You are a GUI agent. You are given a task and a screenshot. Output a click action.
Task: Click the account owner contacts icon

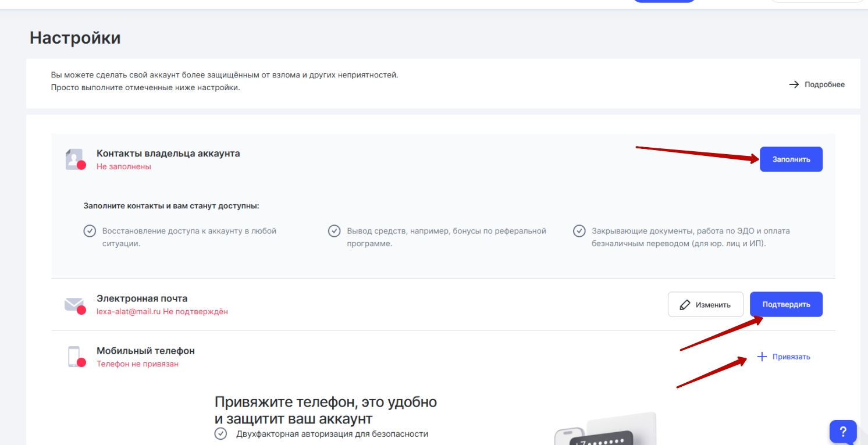pyautogui.click(x=74, y=159)
